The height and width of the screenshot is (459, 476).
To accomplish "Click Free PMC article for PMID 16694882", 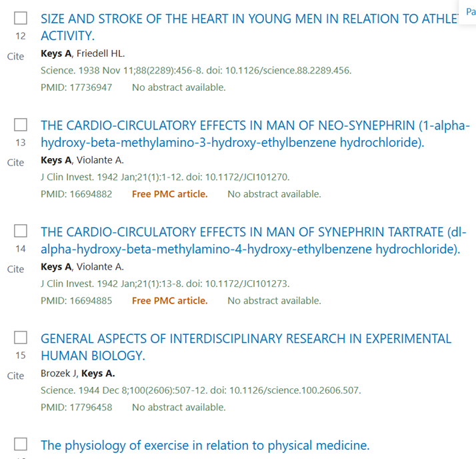I will pos(170,194).
